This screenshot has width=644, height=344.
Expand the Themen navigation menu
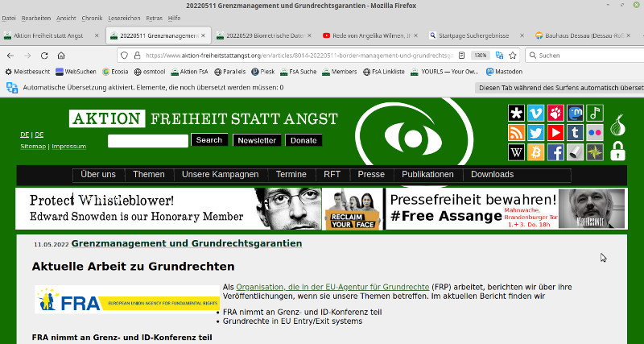[x=149, y=174]
